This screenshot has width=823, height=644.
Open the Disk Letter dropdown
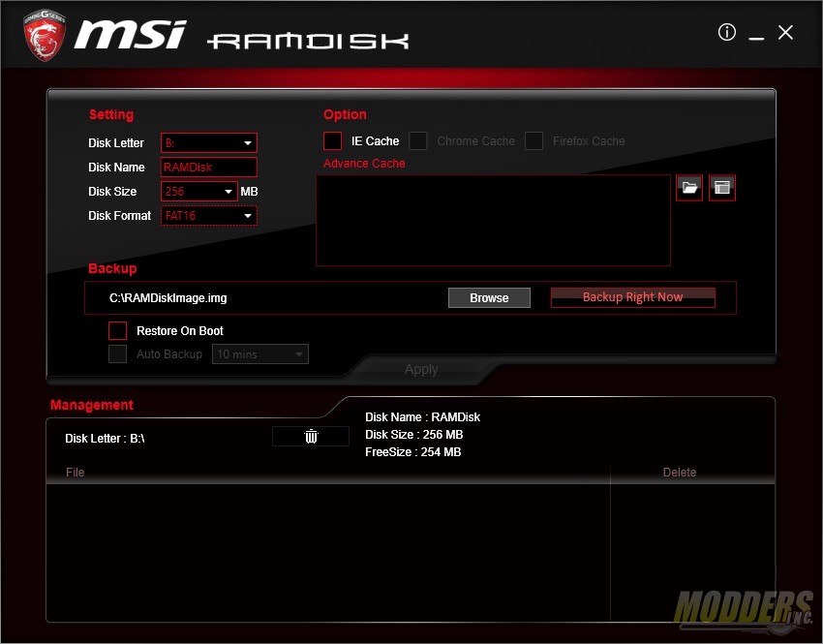click(209, 142)
